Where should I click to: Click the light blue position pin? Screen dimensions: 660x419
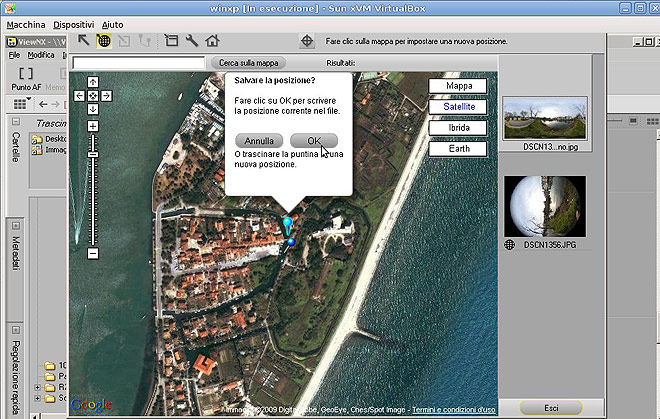point(287,225)
